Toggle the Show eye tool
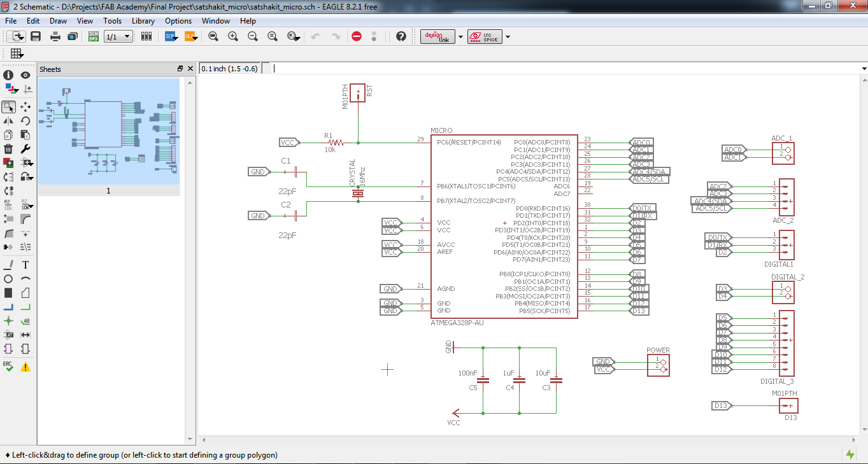This screenshot has height=464, width=868. 25,75
